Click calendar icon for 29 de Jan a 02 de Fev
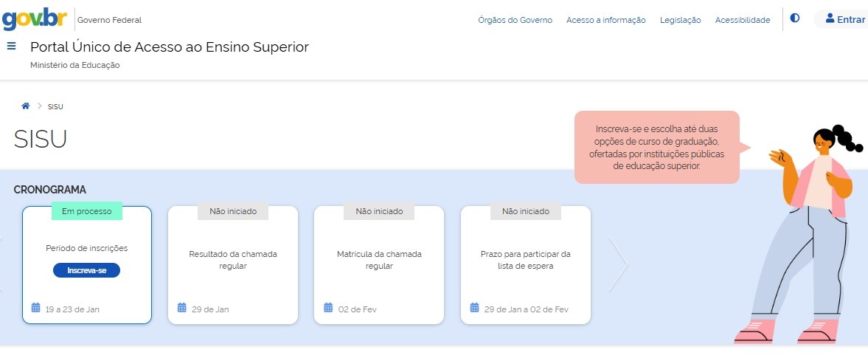Screen dimensions: 868x364 [475, 308]
